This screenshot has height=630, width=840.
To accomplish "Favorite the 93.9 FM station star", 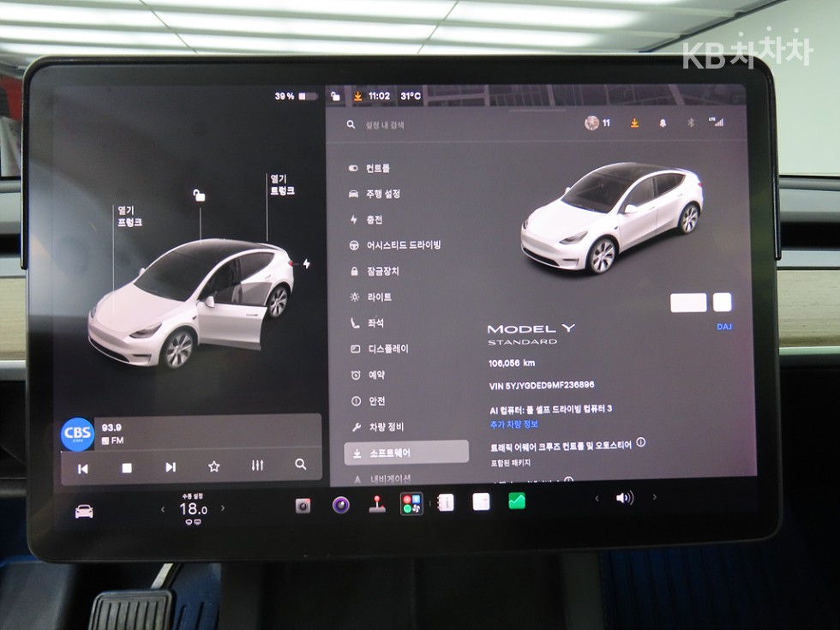I will pos(213,466).
